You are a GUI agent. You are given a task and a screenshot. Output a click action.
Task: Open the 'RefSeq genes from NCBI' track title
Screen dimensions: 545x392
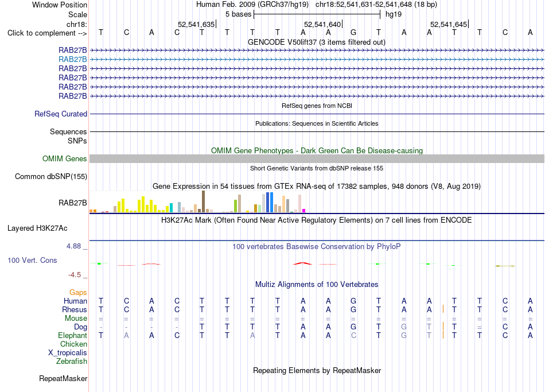coord(317,106)
